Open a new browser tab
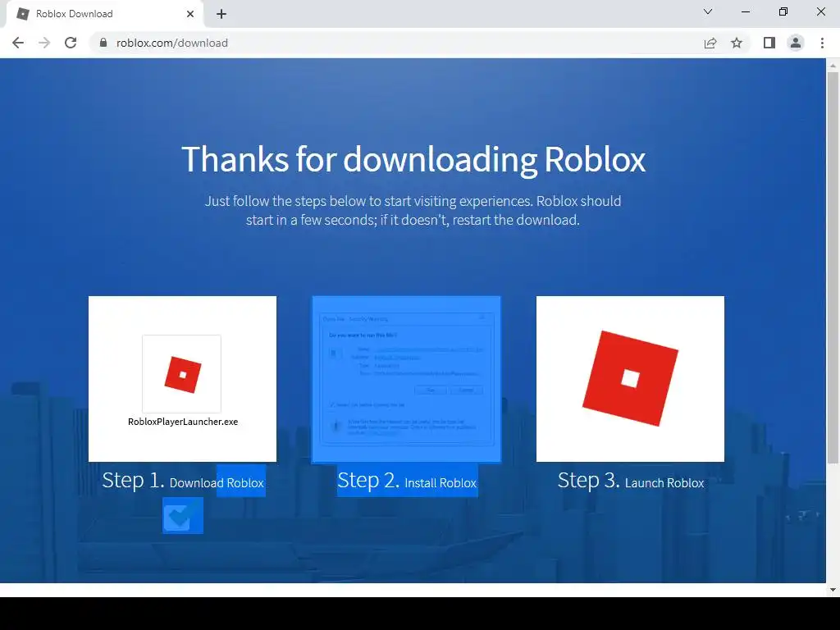Screen dimensions: 840x630 pos(221,14)
